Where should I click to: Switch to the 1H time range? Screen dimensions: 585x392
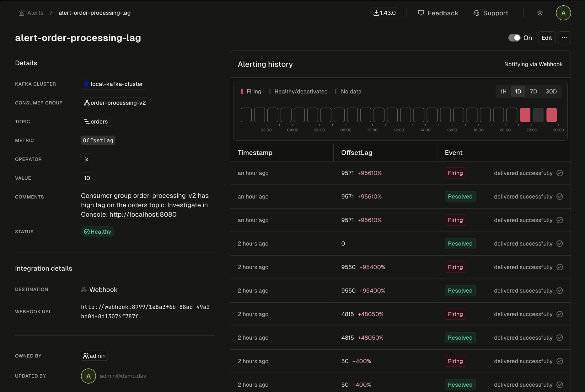pos(503,91)
